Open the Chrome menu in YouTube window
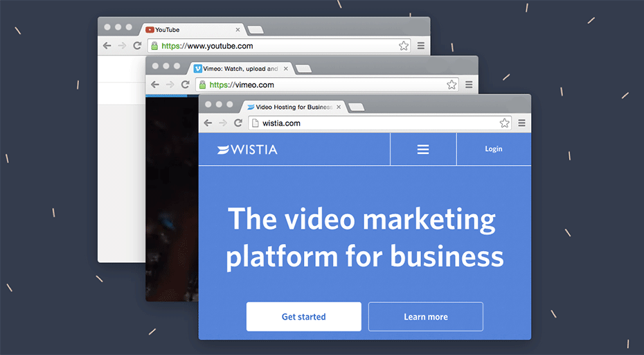 point(421,46)
